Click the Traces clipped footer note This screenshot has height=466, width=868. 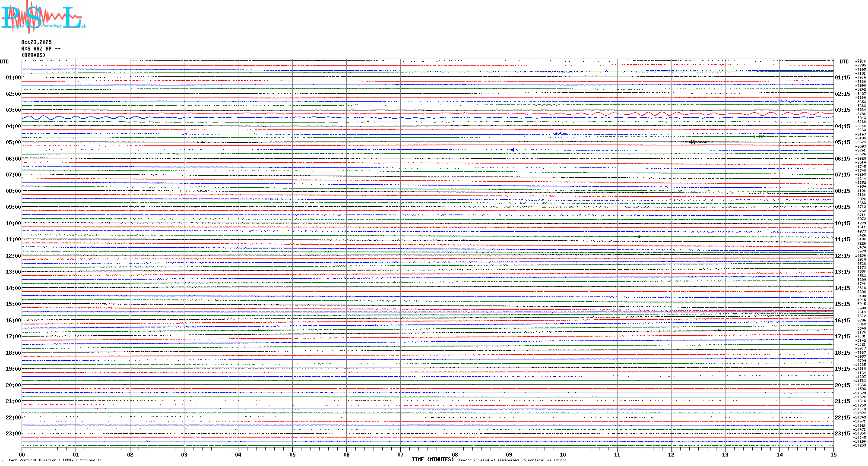[x=512, y=460]
